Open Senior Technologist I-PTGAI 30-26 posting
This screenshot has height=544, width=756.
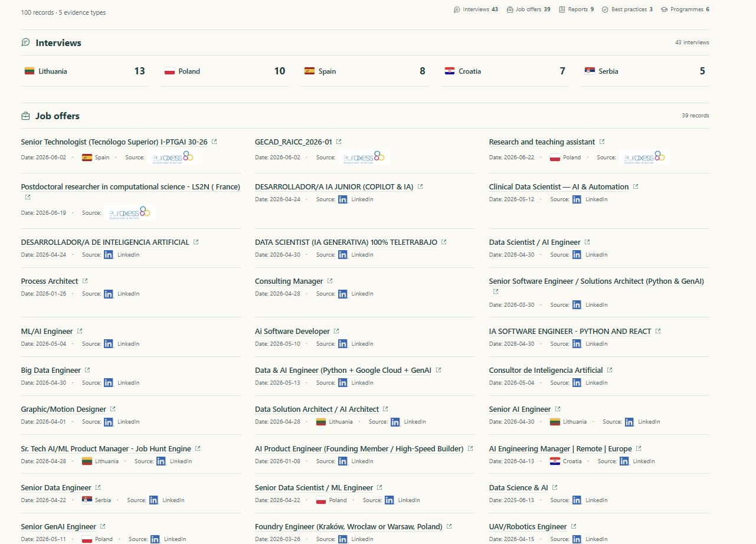coord(114,142)
